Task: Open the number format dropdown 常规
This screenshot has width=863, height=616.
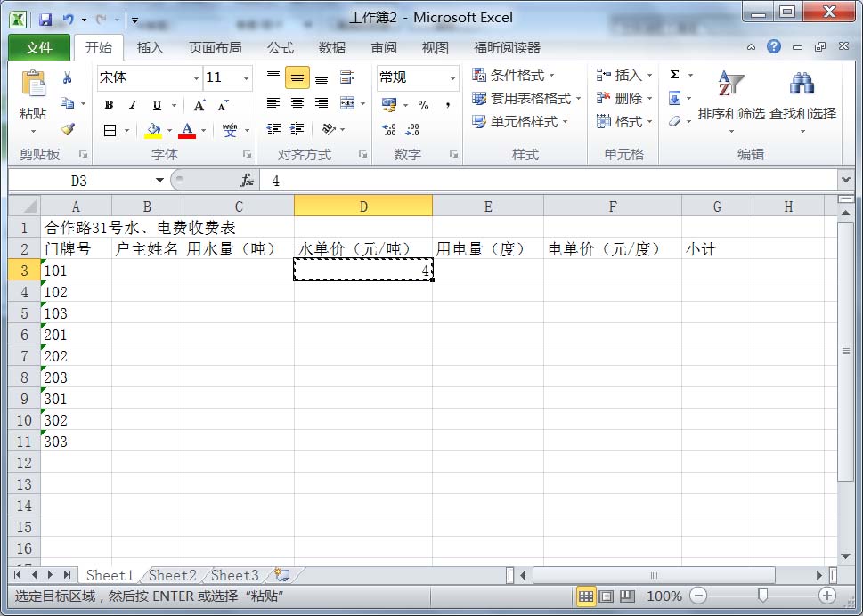Action: click(452, 78)
